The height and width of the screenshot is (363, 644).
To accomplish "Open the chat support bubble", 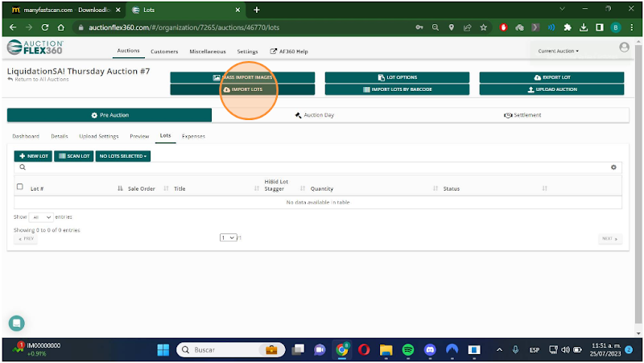I will point(17,323).
